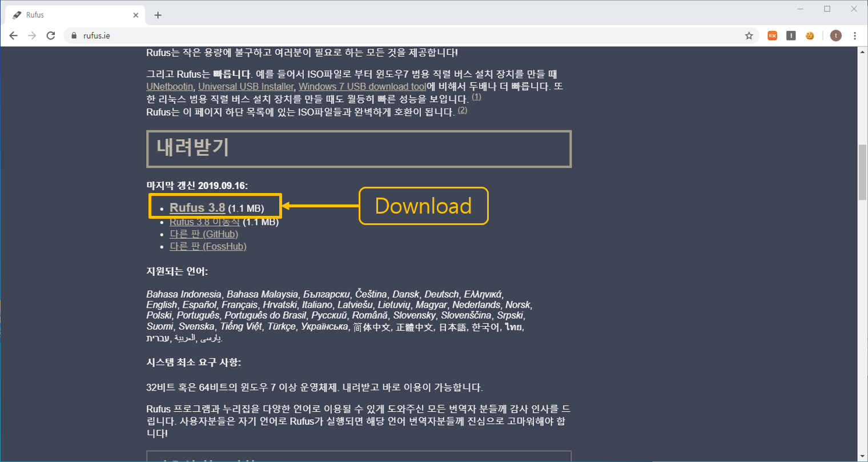Minimize the Chrome window
This screenshot has height=462, width=868.
click(800, 9)
